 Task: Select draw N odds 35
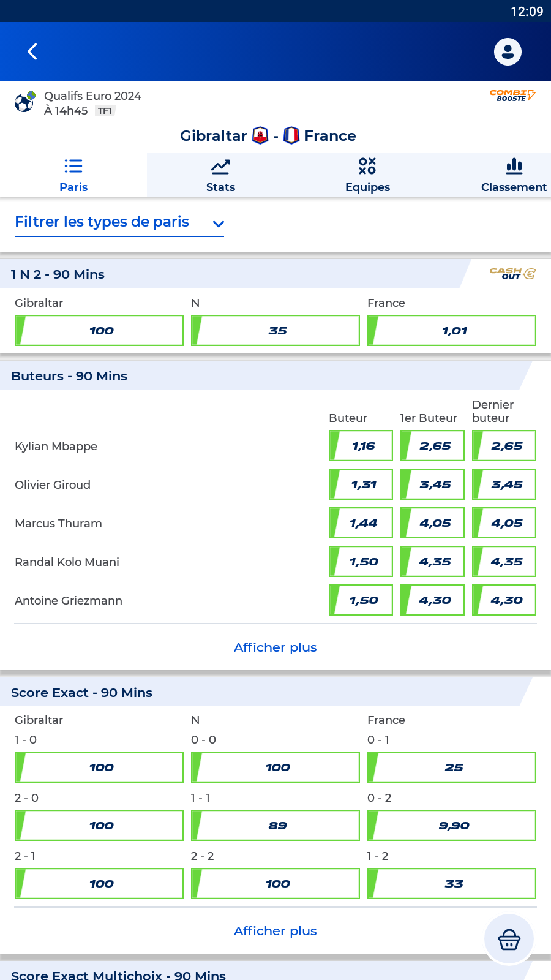275,331
